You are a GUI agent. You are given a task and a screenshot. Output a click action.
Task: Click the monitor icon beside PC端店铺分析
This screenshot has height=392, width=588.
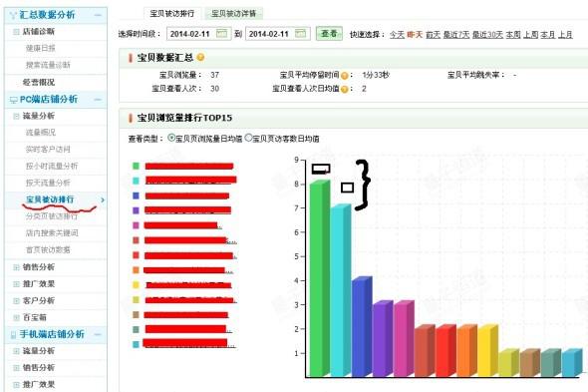click(x=14, y=100)
